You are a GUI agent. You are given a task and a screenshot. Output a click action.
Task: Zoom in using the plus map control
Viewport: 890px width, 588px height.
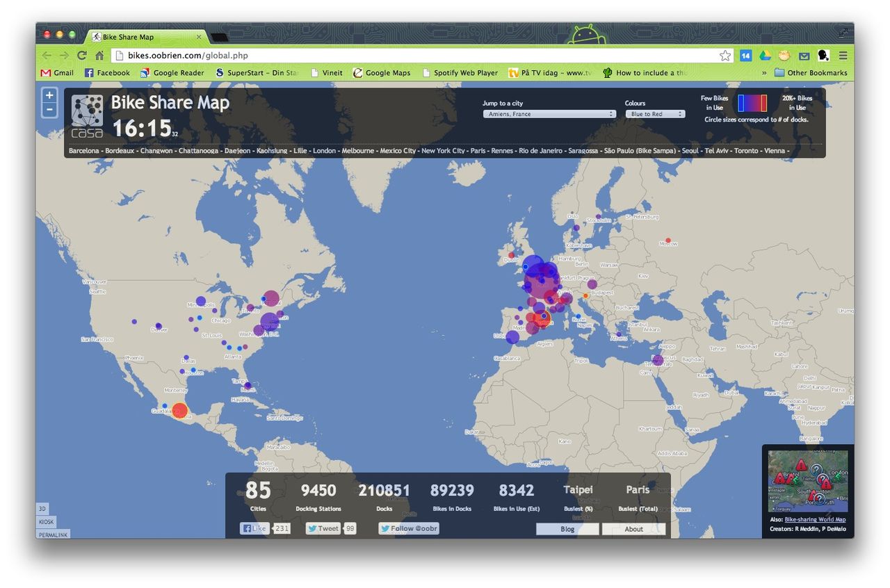pos(49,95)
